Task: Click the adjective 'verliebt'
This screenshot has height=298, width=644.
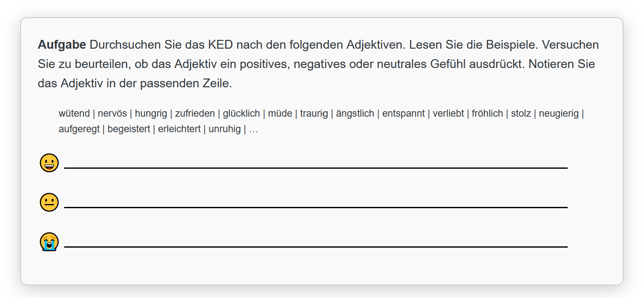Action: coord(449,113)
